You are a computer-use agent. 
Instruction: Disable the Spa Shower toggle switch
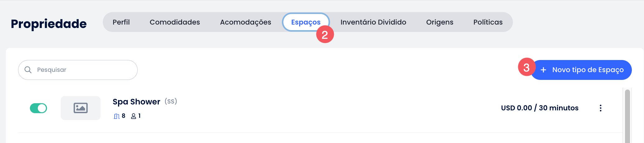point(38,108)
